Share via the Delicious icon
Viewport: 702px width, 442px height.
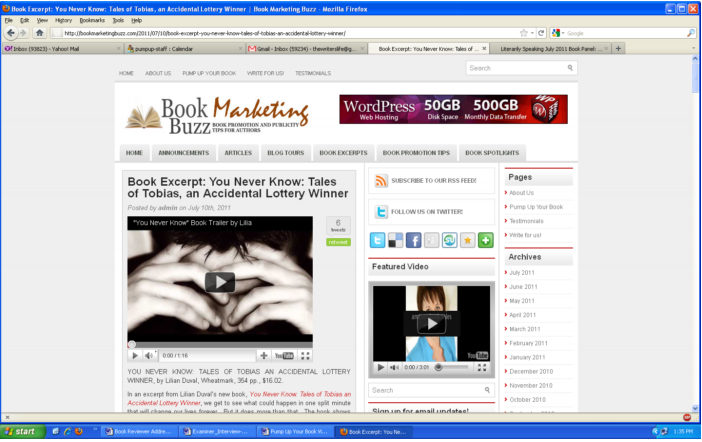[395, 240]
